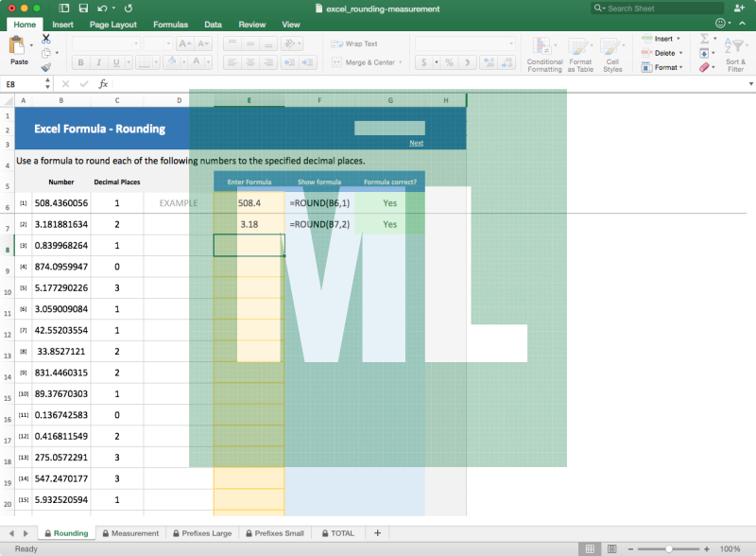Expand the Delete cells dropdown
The width and height of the screenshot is (756, 556).
click(x=680, y=53)
